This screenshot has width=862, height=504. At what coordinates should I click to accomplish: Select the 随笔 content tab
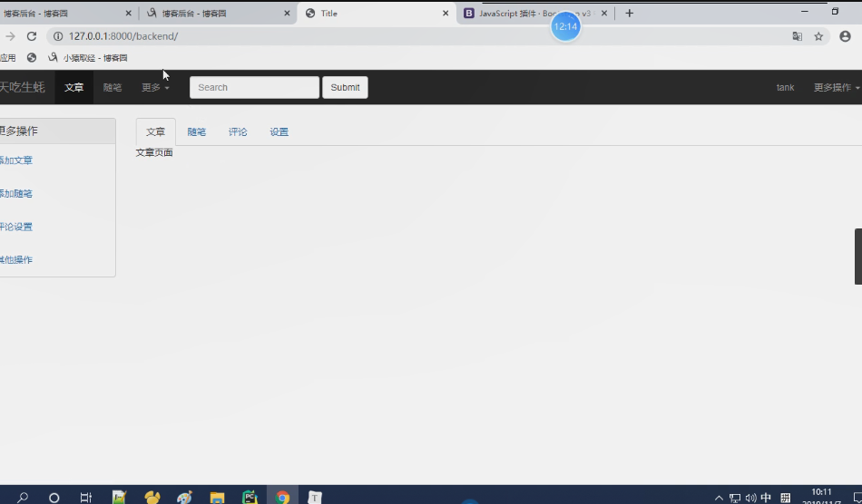[x=197, y=131]
